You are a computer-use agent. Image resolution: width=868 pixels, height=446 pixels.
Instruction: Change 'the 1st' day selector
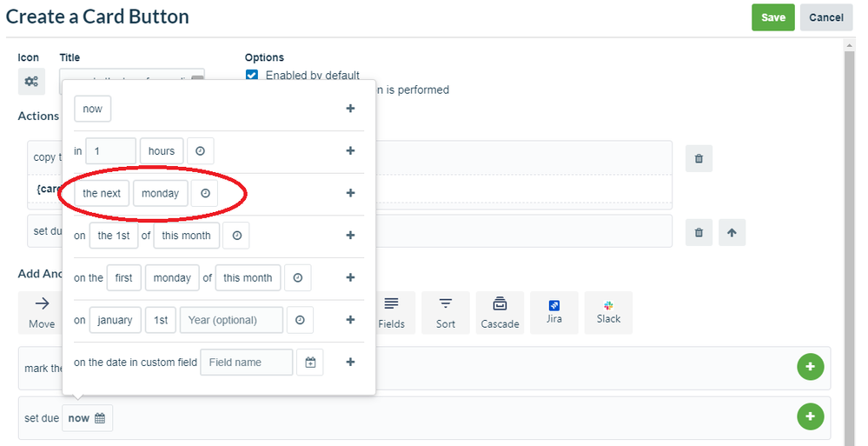114,236
